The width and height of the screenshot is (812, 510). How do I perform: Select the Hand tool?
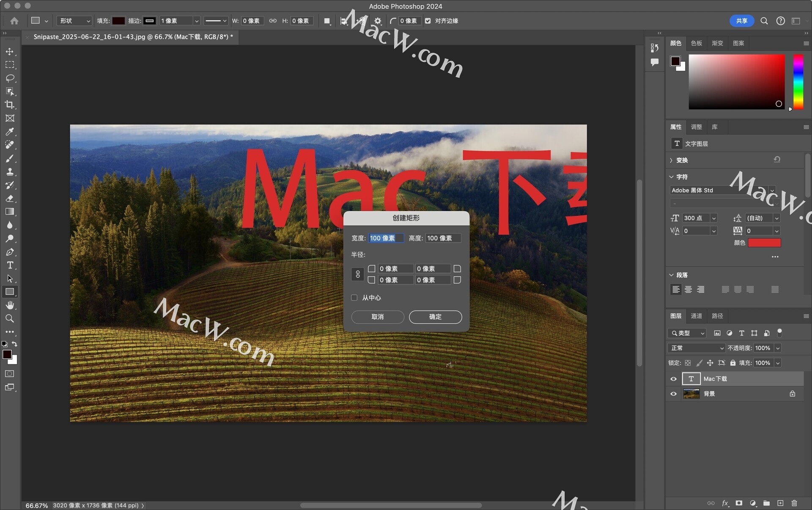coord(10,305)
